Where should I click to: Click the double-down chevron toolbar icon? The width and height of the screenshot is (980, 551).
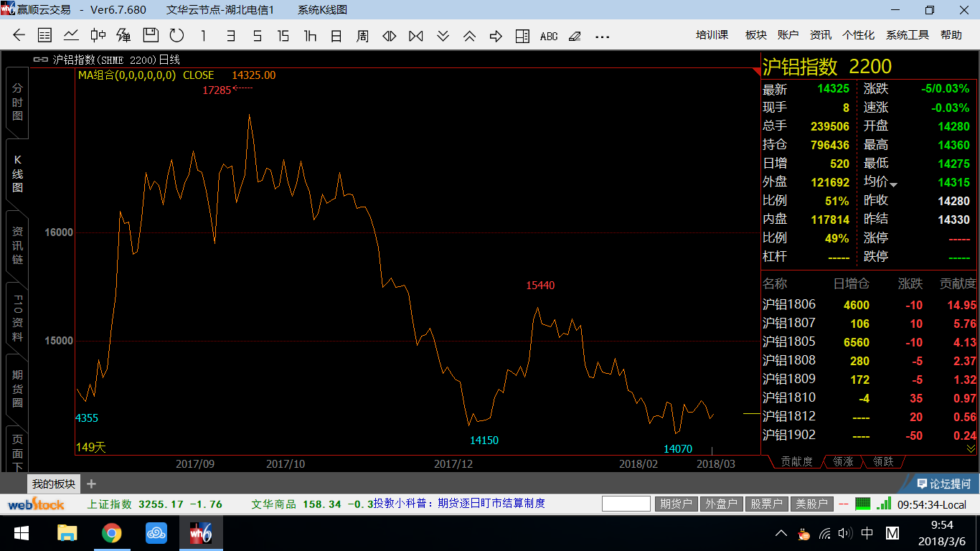(443, 35)
